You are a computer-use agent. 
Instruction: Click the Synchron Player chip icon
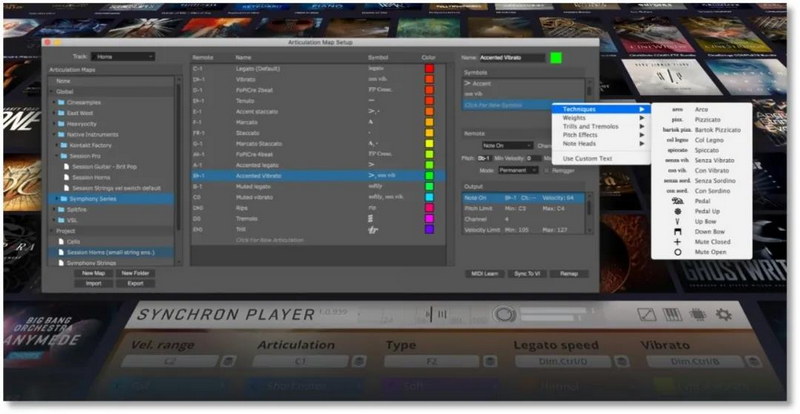pos(697,314)
